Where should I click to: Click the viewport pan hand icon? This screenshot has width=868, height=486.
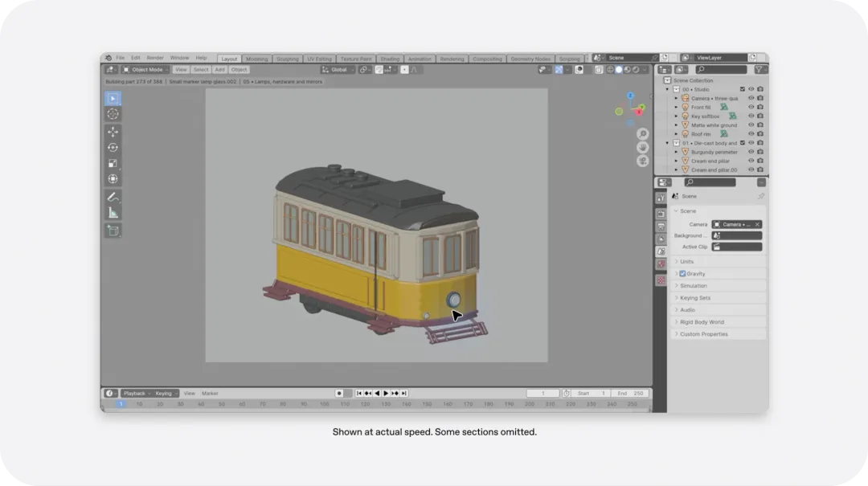click(x=642, y=147)
